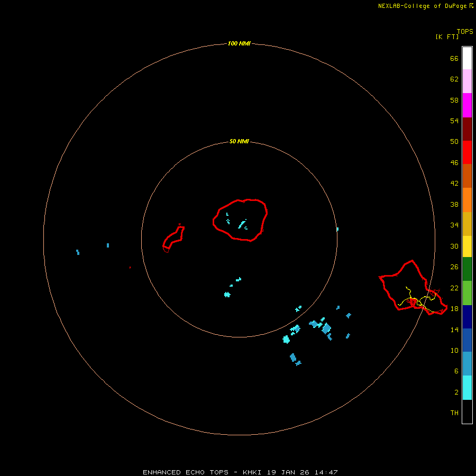This screenshot has height=476, width=476.
Task: Click legend value "6"
Action: (456, 371)
